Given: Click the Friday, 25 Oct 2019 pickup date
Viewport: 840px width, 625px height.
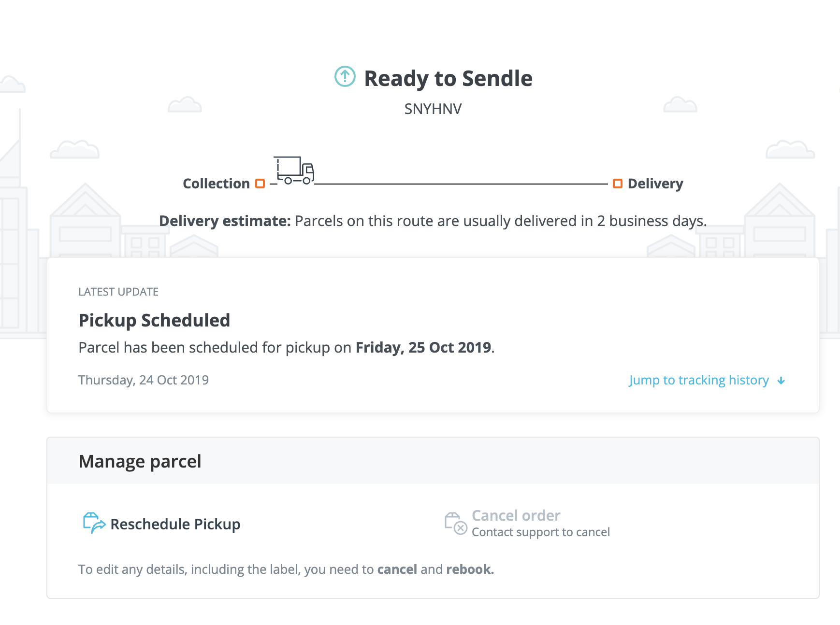Looking at the screenshot, I should point(423,347).
